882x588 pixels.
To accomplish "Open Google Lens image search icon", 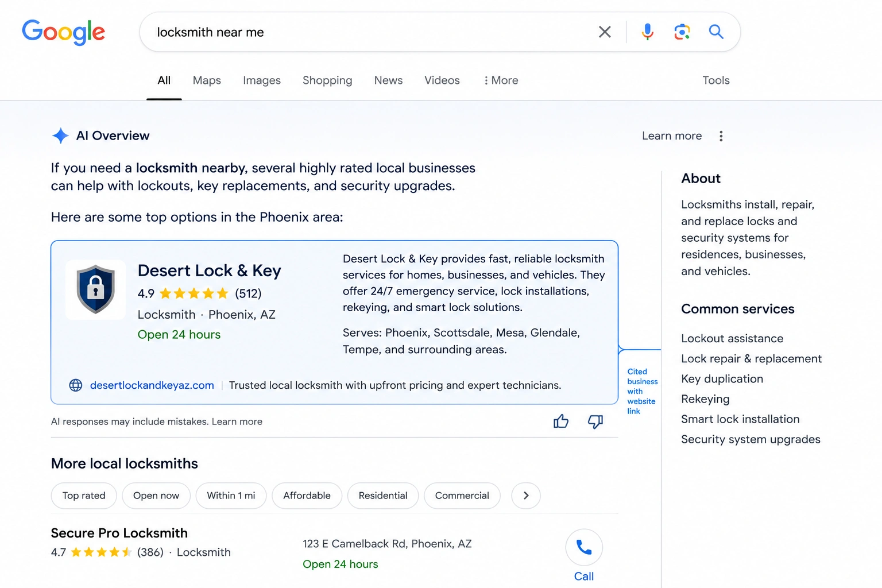I will pyautogui.click(x=682, y=32).
